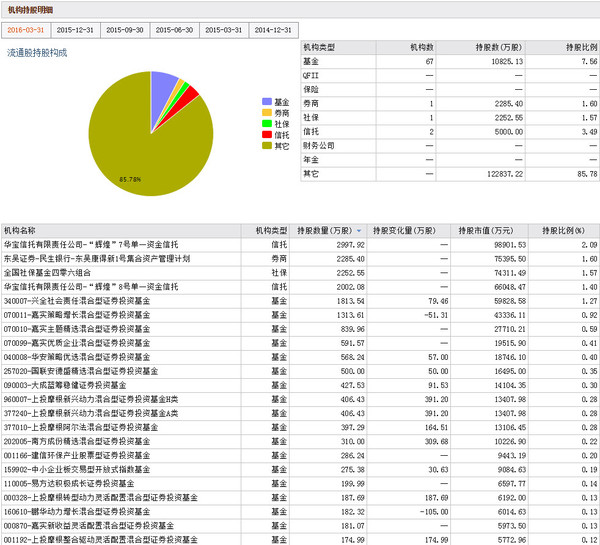The image size is (600, 545).
Task: Select the 2016-03-31 date tab
Action: [x=25, y=31]
